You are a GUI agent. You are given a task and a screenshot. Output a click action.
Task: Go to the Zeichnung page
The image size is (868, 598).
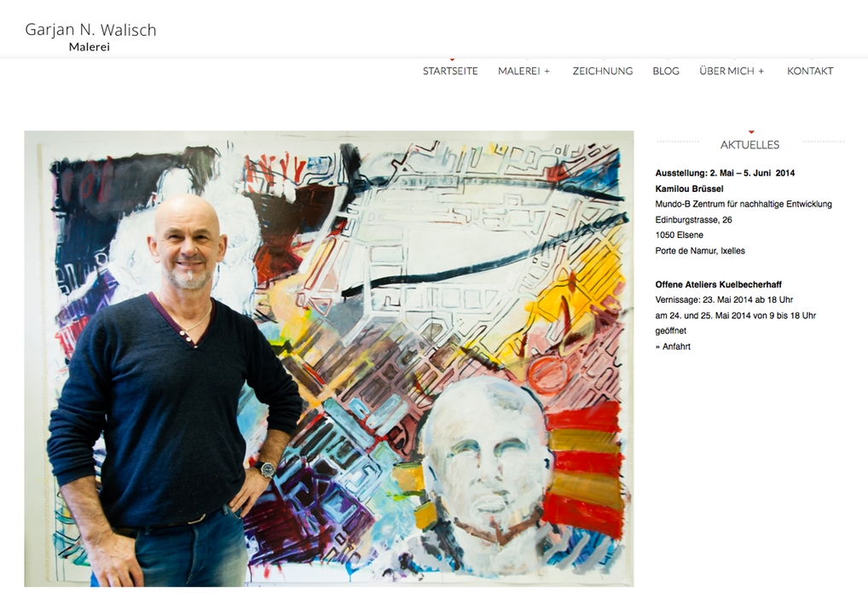tap(602, 71)
